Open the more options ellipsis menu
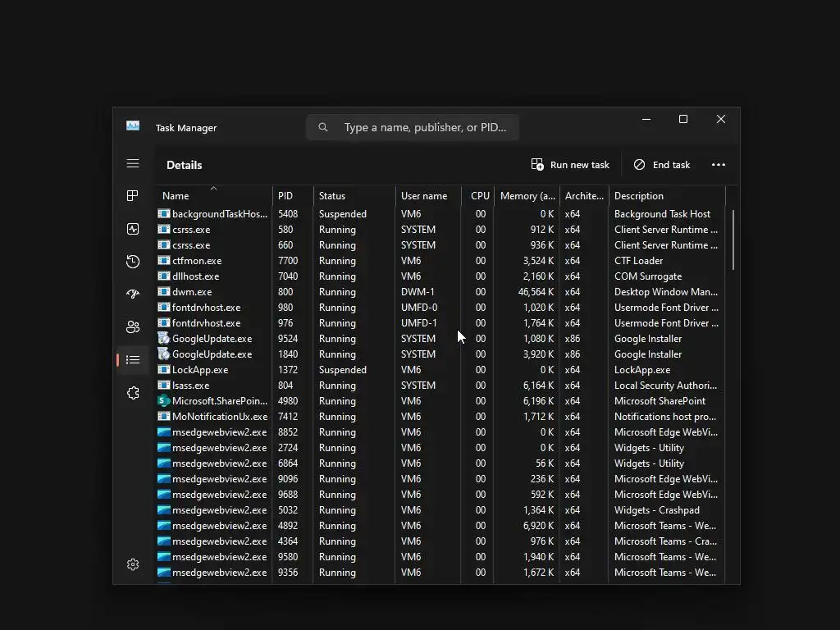This screenshot has height=630, width=840. tap(719, 164)
